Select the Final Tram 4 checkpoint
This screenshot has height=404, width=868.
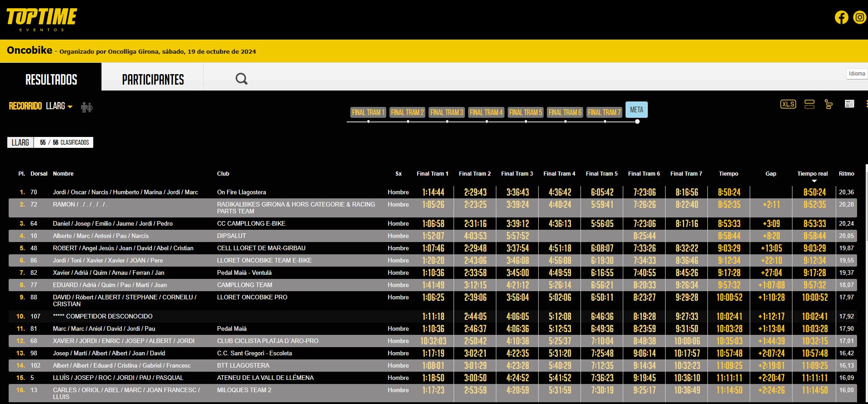click(x=486, y=112)
